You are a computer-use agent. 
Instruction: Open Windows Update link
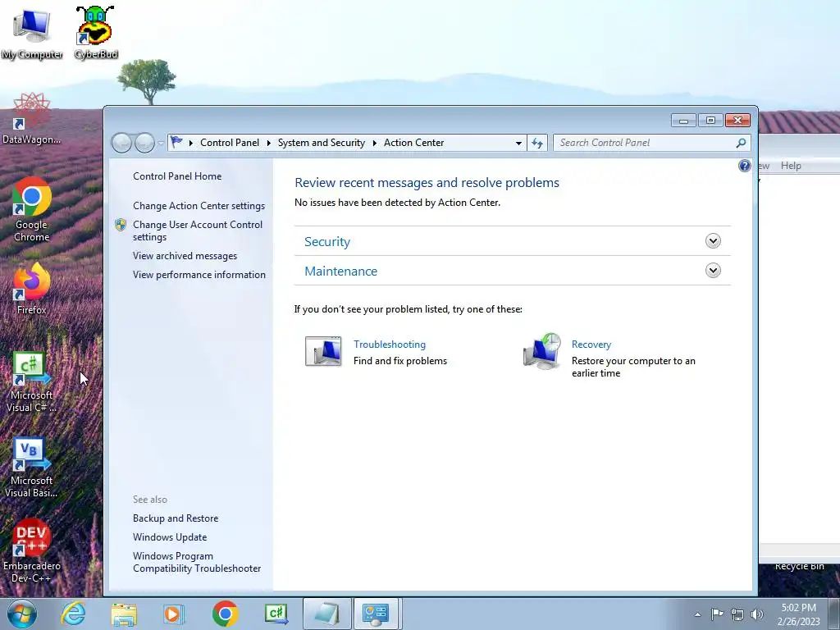pyautogui.click(x=170, y=537)
